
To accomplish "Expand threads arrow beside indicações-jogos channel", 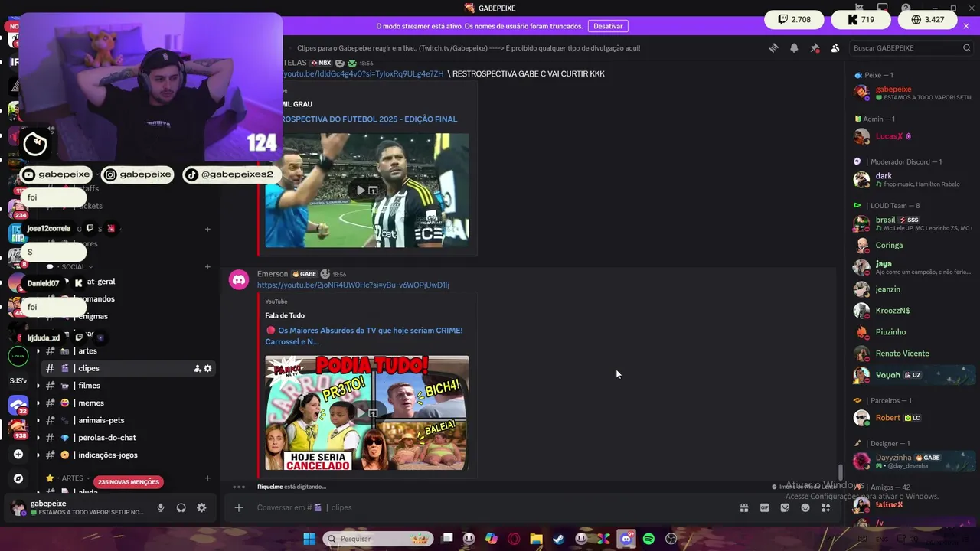I will pyautogui.click(x=38, y=455).
